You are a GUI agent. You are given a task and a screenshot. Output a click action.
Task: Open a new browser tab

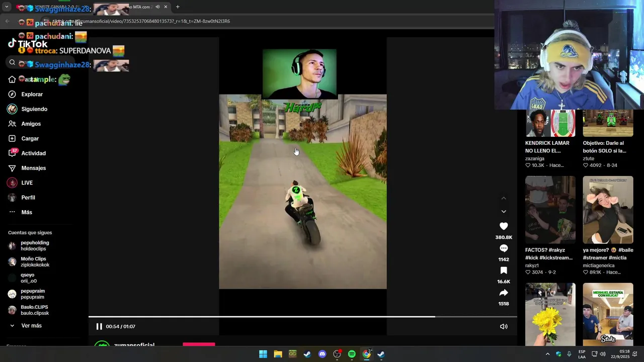tap(178, 7)
